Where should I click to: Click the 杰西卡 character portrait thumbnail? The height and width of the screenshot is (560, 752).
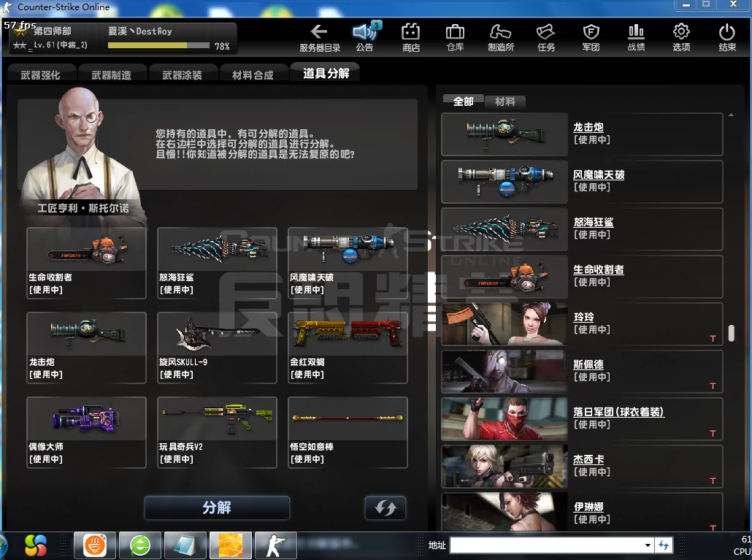504,467
